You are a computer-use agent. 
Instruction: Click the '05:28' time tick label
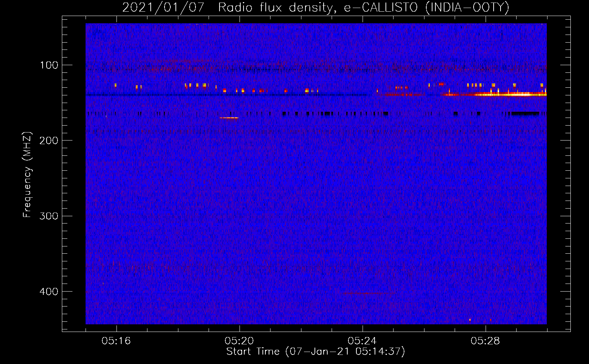point(485,341)
